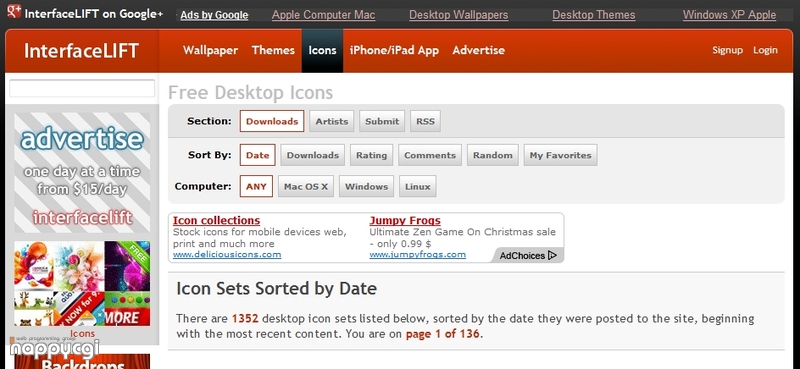800x369 pixels.
Task: Open the AdChoices arrow icon
Action: click(552, 255)
